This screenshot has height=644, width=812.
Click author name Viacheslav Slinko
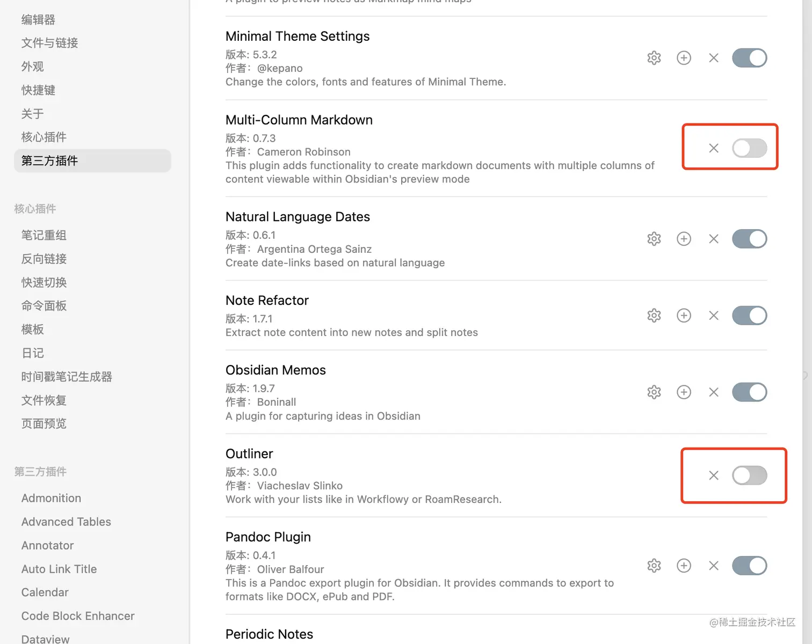coord(300,486)
